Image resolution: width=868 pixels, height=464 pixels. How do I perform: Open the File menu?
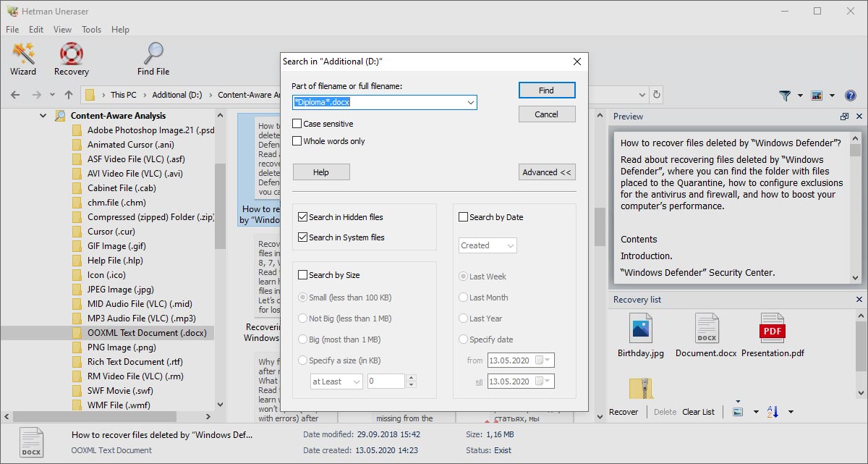pyautogui.click(x=12, y=30)
